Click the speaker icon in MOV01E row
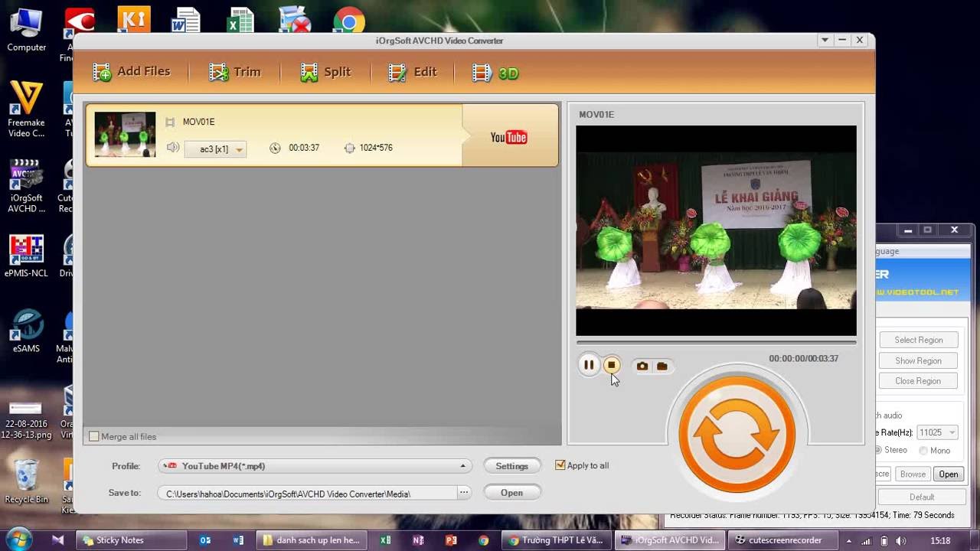The height and width of the screenshot is (551, 980). tap(173, 148)
